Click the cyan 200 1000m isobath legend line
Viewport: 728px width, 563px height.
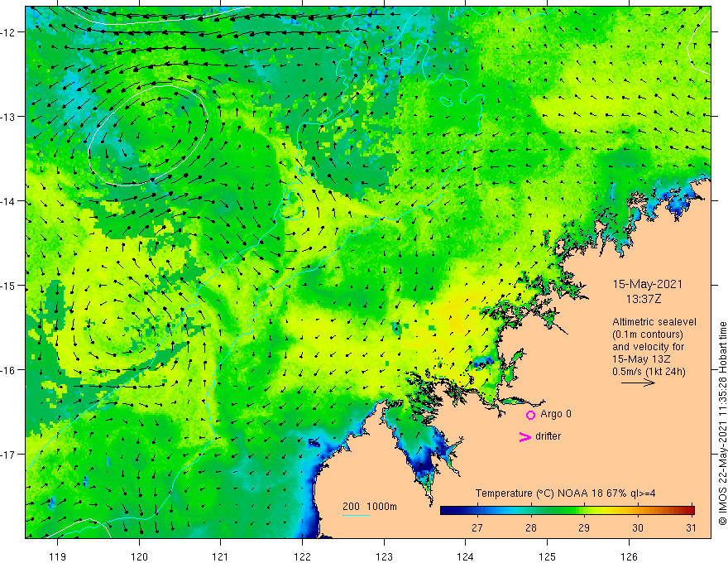pos(356,515)
